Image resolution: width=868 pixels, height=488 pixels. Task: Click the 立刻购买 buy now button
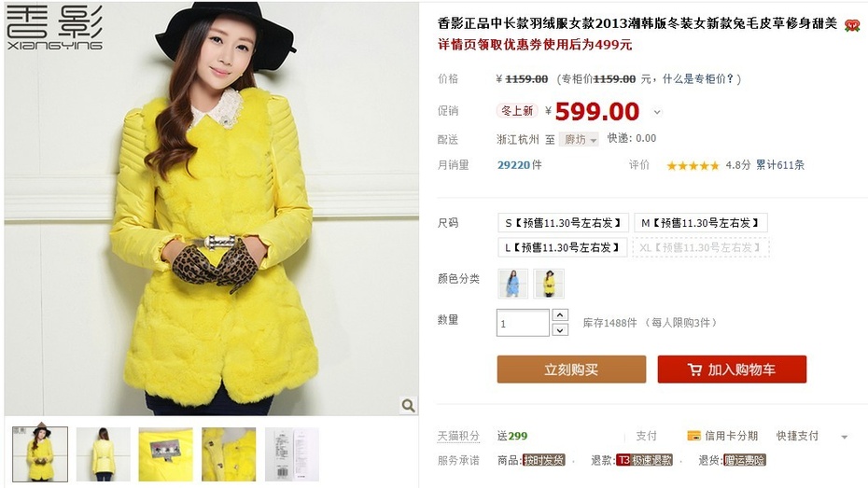(x=571, y=369)
